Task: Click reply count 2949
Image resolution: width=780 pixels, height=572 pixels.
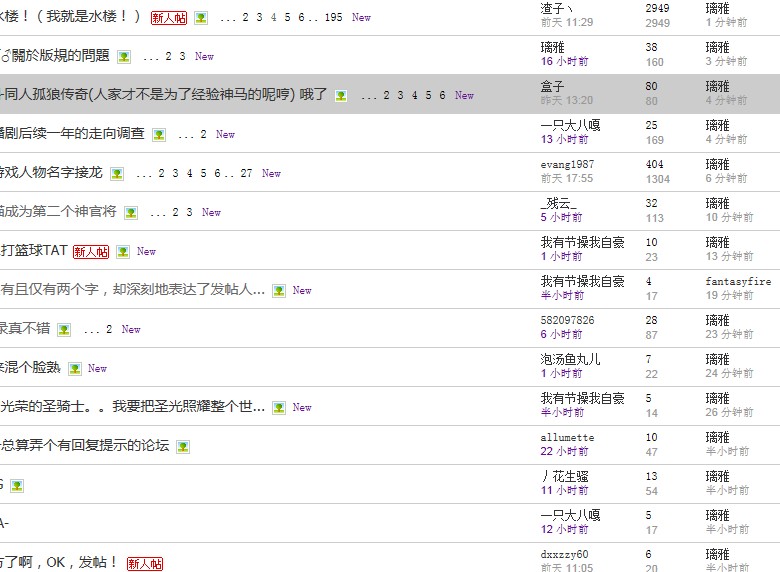Action: click(x=657, y=8)
